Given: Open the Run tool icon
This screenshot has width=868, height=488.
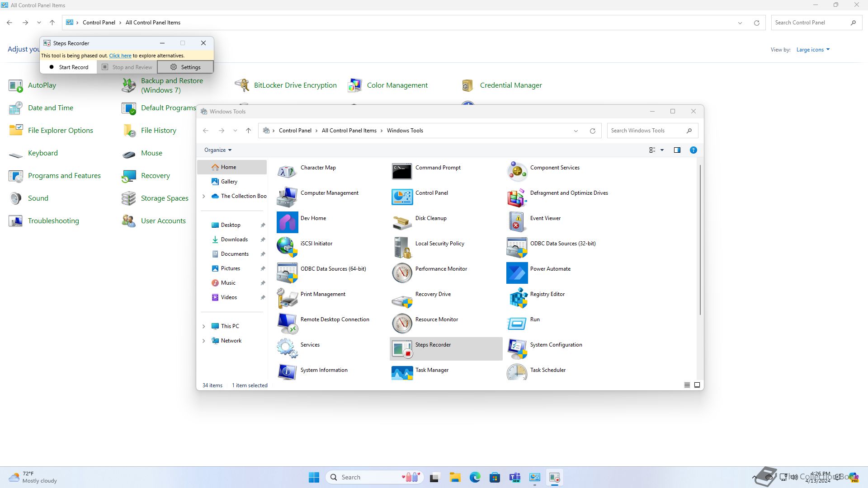Looking at the screenshot, I should pyautogui.click(x=517, y=324).
